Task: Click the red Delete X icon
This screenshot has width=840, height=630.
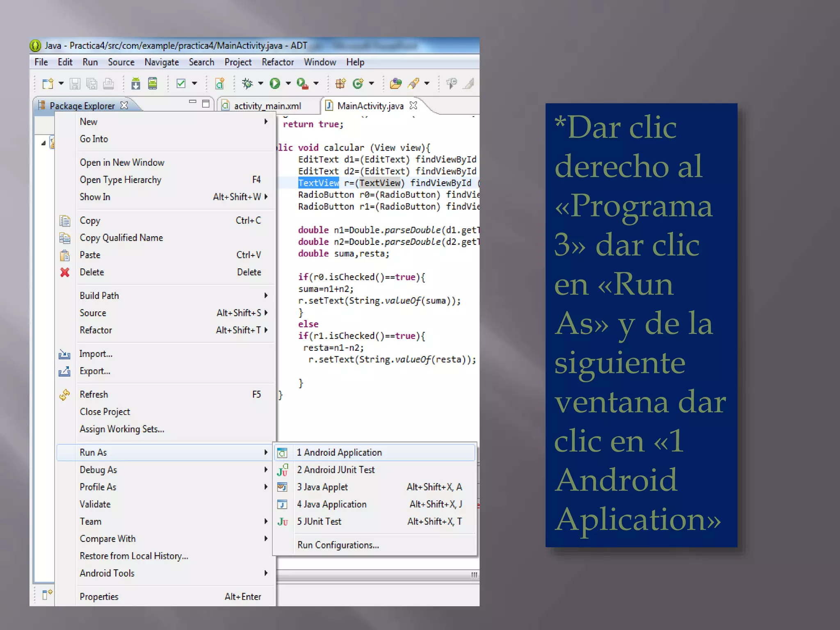Action: click(65, 272)
